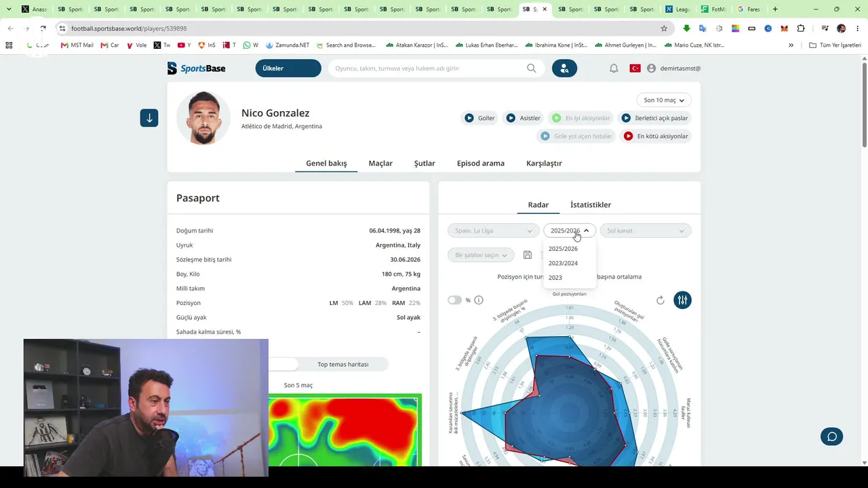Click the magnifier icon in the search box
Viewport: 868px width, 488px height.
[532, 68]
